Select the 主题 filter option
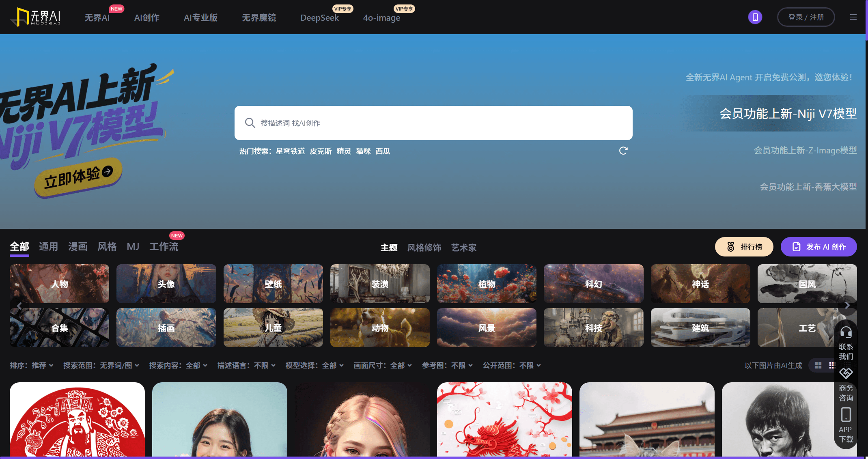The width and height of the screenshot is (868, 459). click(389, 248)
